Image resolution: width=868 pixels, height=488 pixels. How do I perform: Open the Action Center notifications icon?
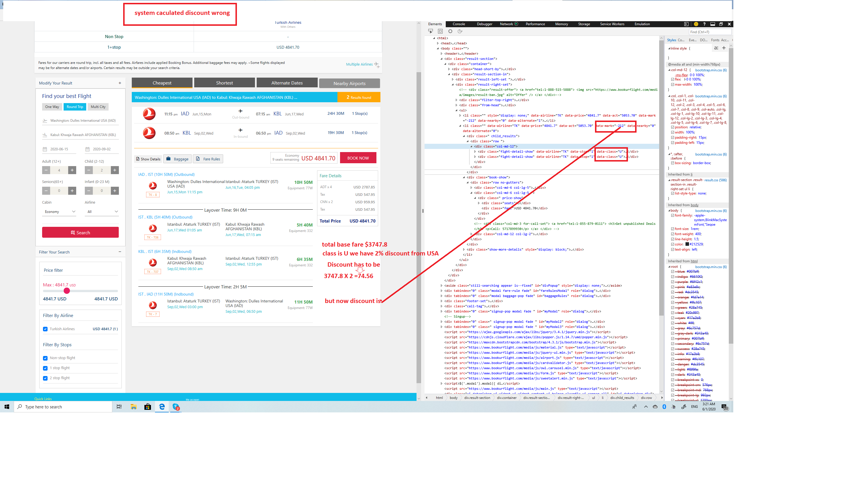pos(724,407)
